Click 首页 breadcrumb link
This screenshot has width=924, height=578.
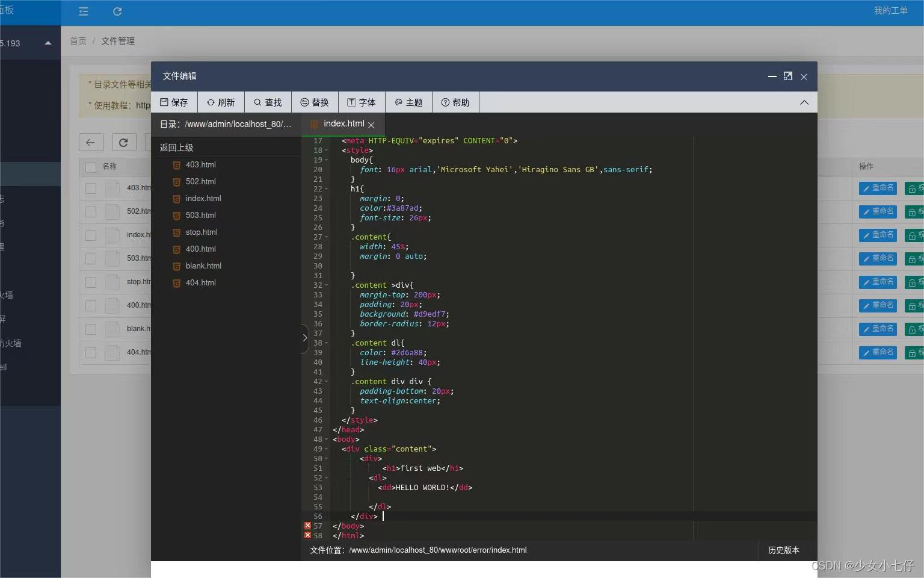(x=78, y=41)
